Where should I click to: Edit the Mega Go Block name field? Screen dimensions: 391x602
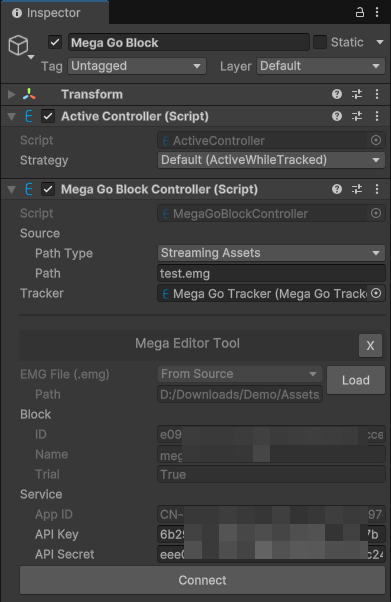click(189, 42)
